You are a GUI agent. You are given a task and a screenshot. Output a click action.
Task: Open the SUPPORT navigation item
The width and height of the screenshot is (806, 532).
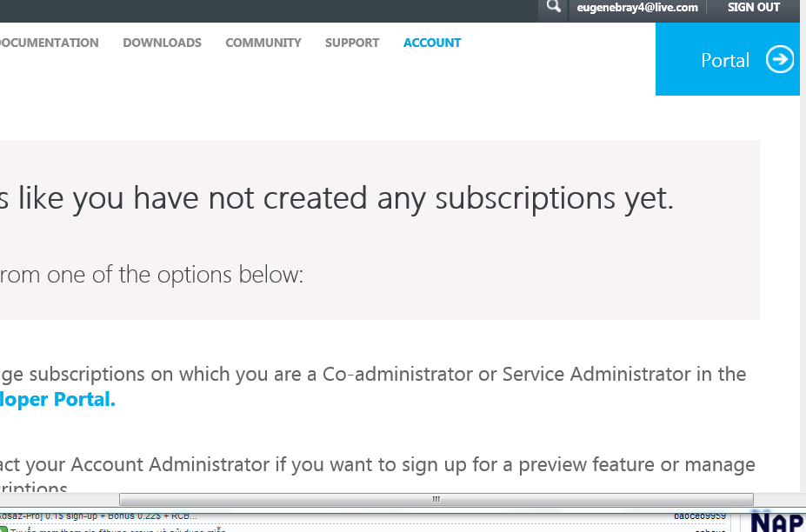(x=352, y=43)
